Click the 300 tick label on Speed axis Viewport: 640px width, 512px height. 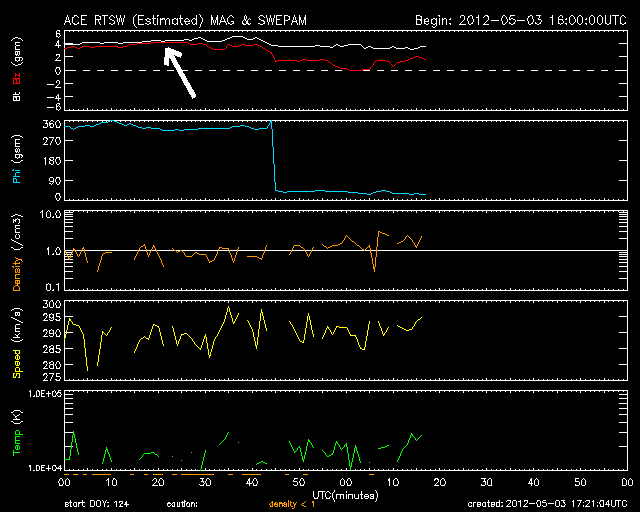coord(53,304)
